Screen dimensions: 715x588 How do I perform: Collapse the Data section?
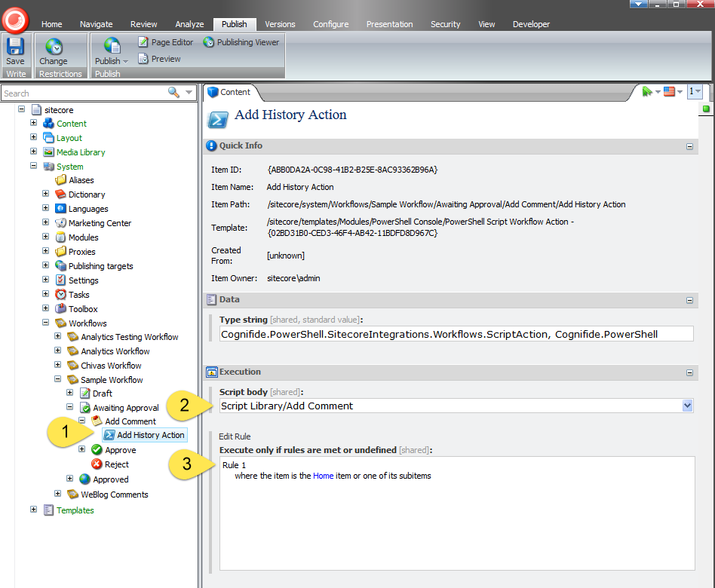click(x=689, y=300)
